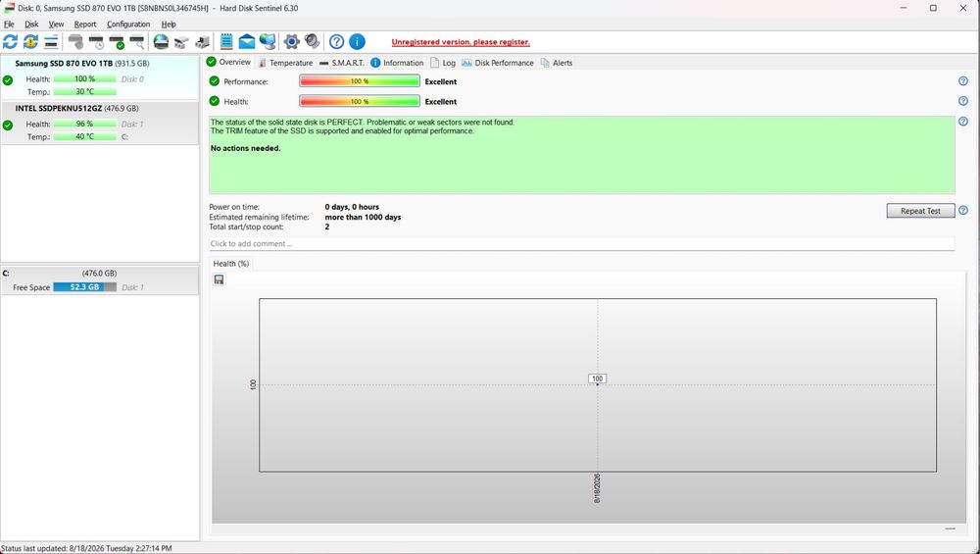Click the Performance 100 % gradient bar

360,81
